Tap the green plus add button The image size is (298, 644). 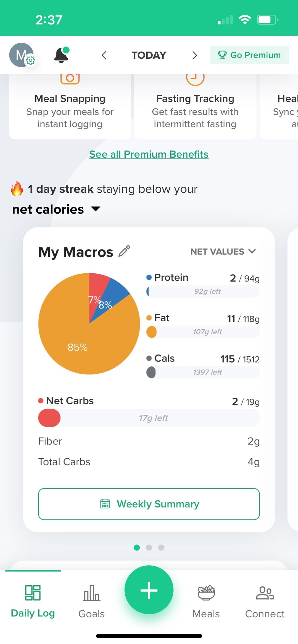tap(149, 590)
